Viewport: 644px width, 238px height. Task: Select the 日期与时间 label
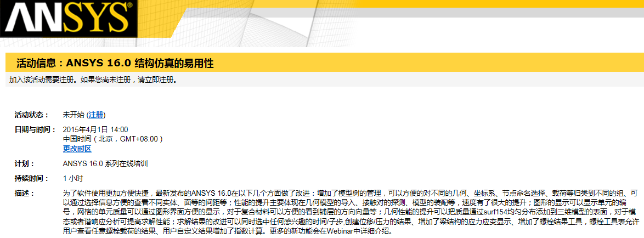[35, 129]
